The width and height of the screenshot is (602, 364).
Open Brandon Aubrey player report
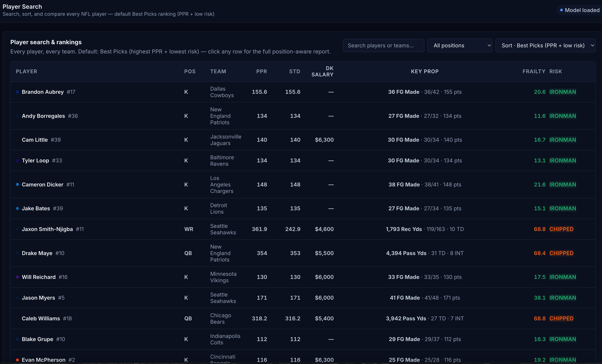point(303,92)
